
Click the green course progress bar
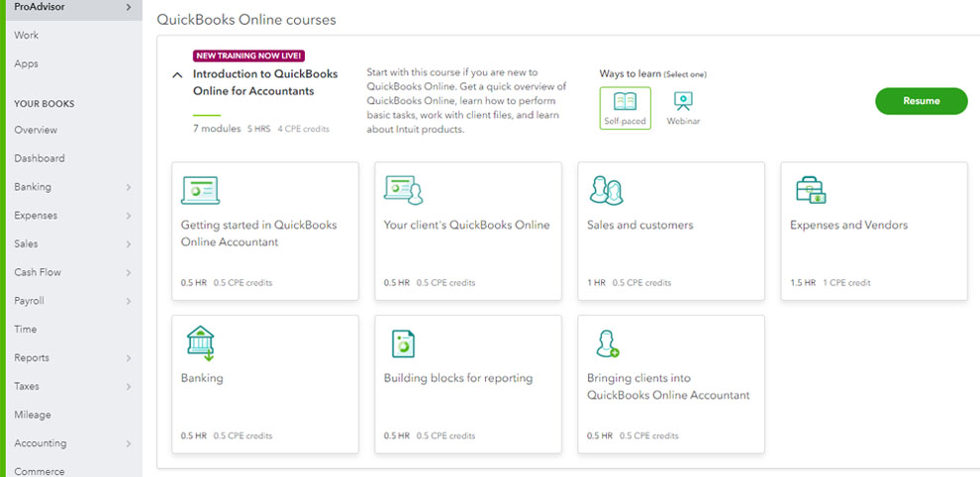[x=207, y=115]
